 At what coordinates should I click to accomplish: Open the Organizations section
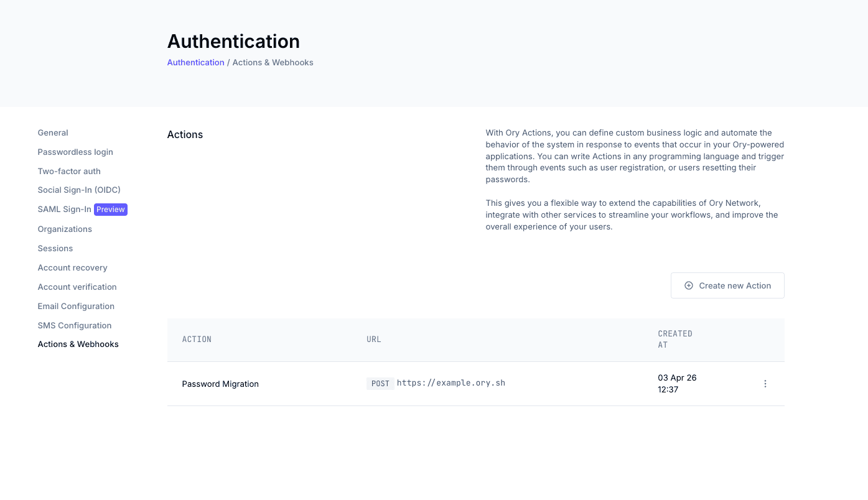tap(65, 229)
